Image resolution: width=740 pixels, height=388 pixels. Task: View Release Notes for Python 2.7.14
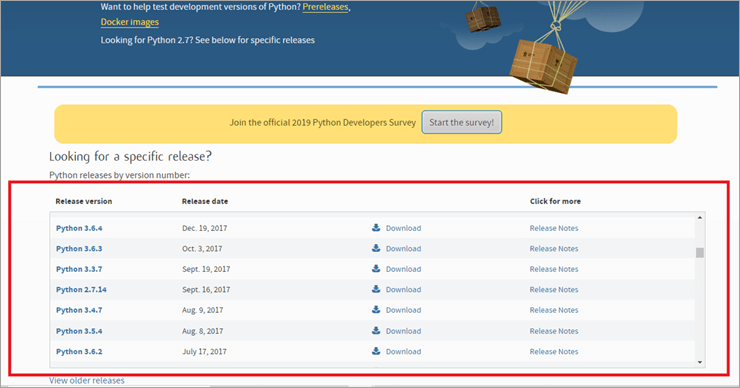click(x=554, y=289)
